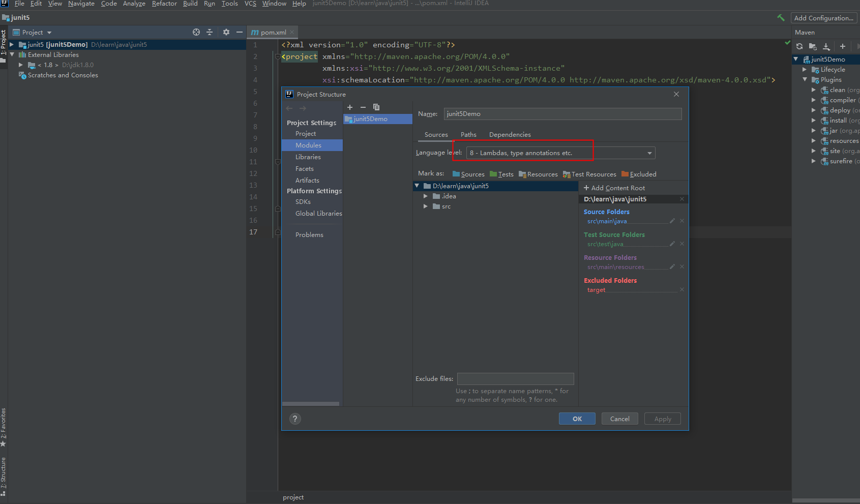Remove selected module with minus icon
This screenshot has width=860, height=504.
pos(363,107)
